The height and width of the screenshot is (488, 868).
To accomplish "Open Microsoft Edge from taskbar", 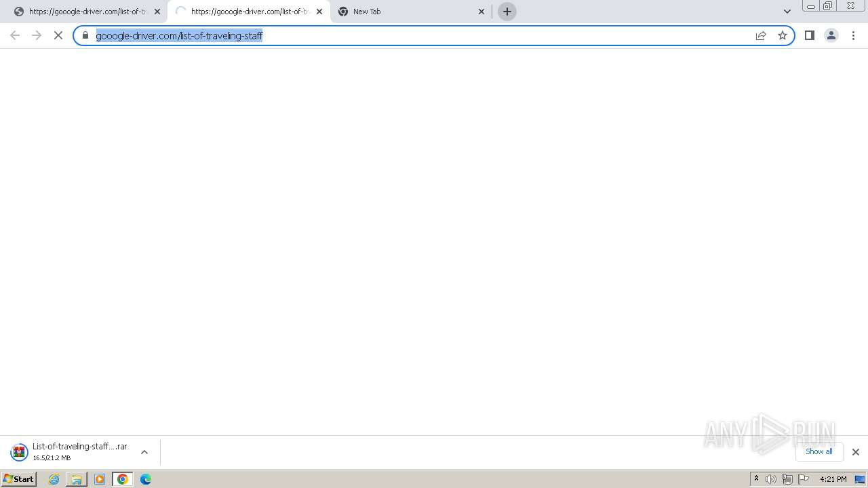I will [x=146, y=479].
